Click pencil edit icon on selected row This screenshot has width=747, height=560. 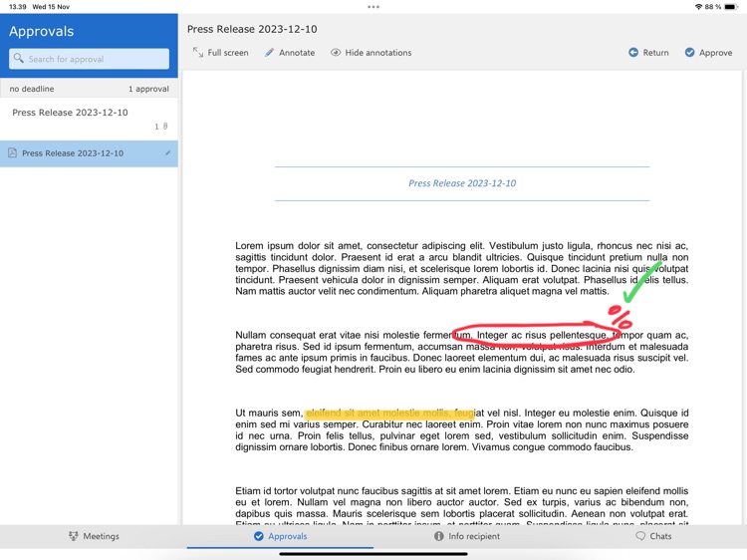167,153
